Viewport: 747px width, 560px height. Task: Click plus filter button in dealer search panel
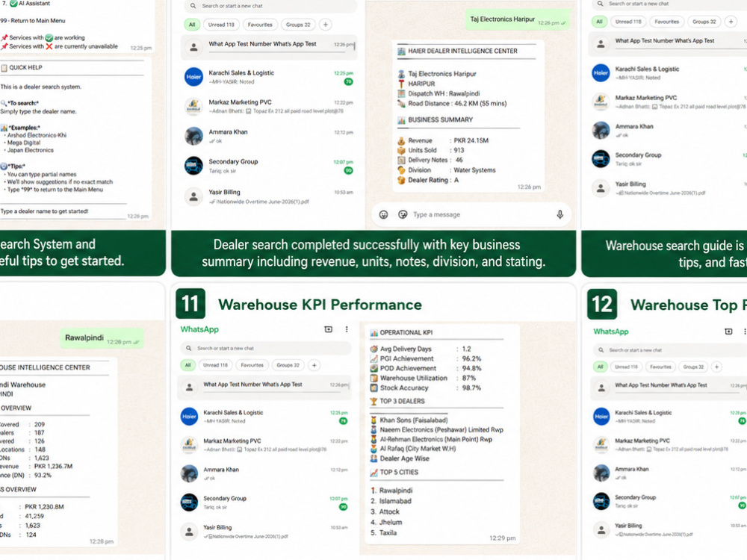click(326, 25)
